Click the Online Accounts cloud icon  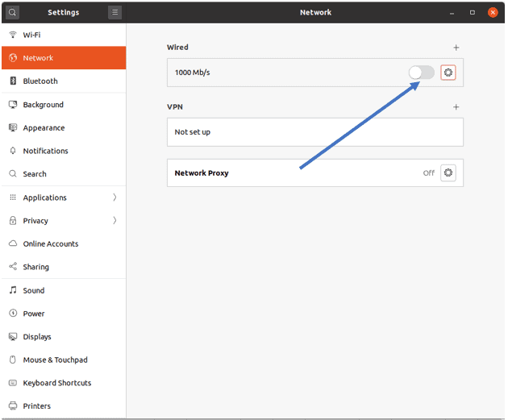(x=13, y=243)
